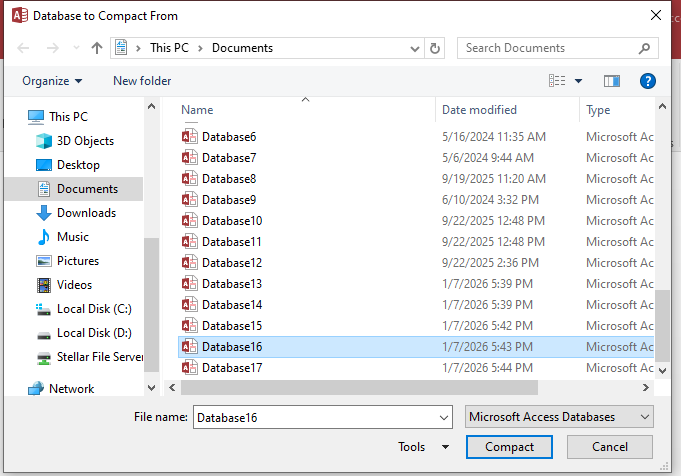Click the change view layout icon
This screenshot has width=681, height=476.
point(557,81)
